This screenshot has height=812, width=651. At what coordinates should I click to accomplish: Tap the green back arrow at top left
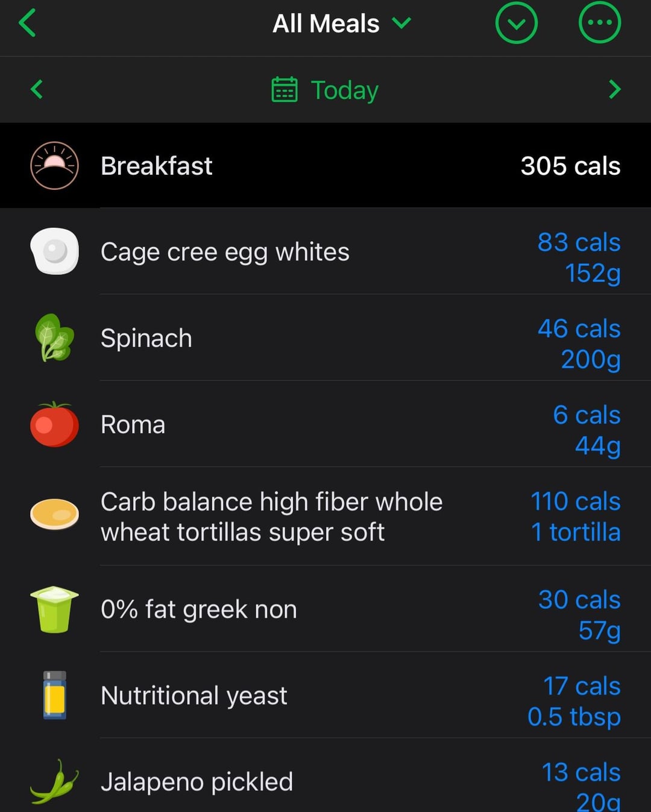pos(28,23)
